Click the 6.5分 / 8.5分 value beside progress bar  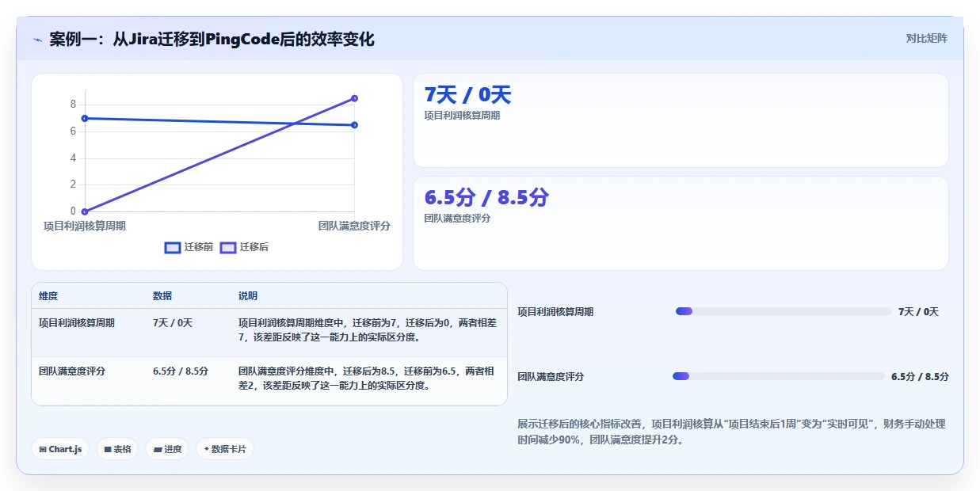(x=920, y=377)
